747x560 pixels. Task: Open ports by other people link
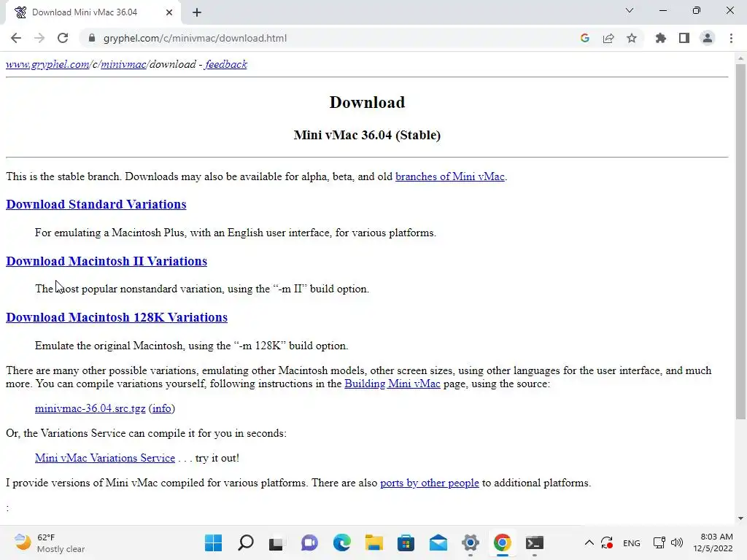coord(429,483)
